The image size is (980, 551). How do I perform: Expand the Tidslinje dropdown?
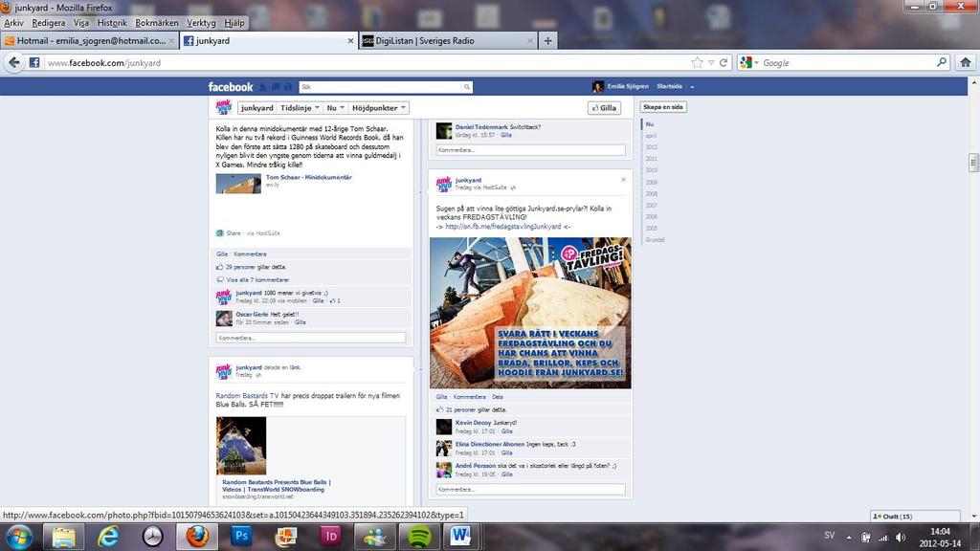pyautogui.click(x=300, y=108)
